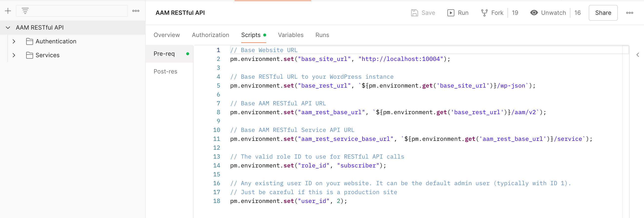Screen dimensions: 644x218
Task: Click the Run button label
Action: point(463,13)
